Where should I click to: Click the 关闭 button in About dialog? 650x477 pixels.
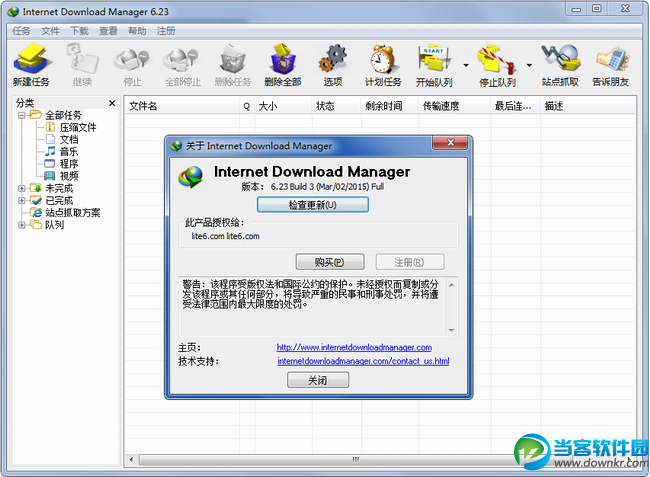point(318,380)
